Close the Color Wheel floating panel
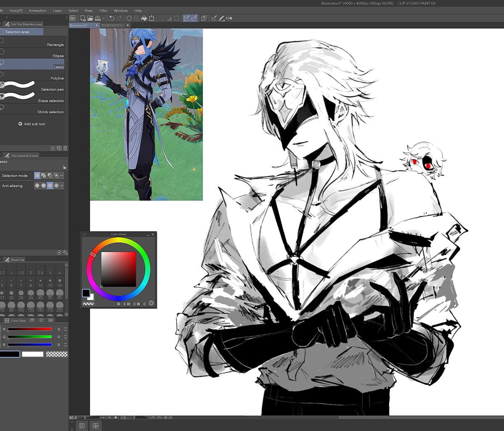Viewport: 504px width, 431px height. point(153,234)
